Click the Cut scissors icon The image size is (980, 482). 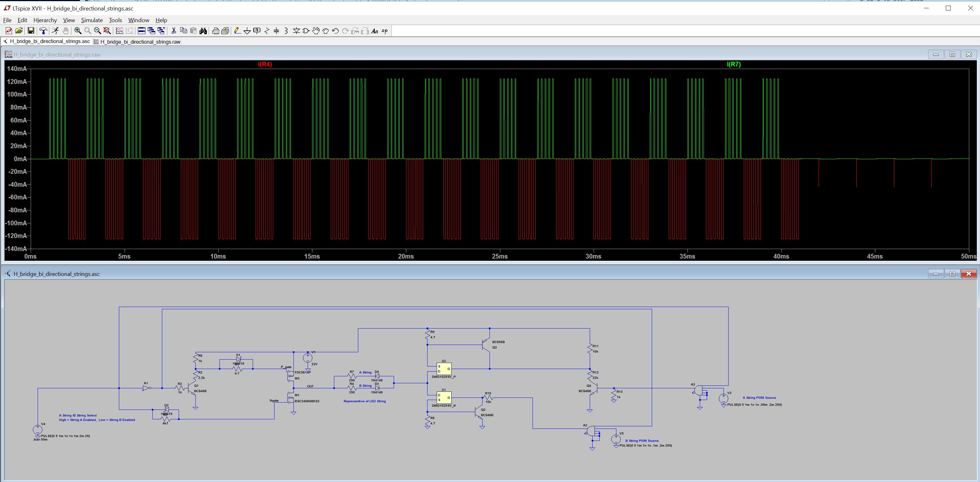pyautogui.click(x=174, y=31)
